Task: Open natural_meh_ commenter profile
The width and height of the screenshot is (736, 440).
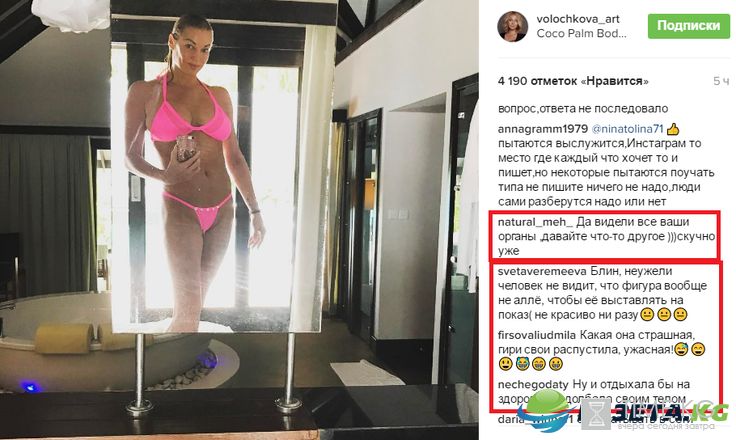Action: click(x=535, y=222)
